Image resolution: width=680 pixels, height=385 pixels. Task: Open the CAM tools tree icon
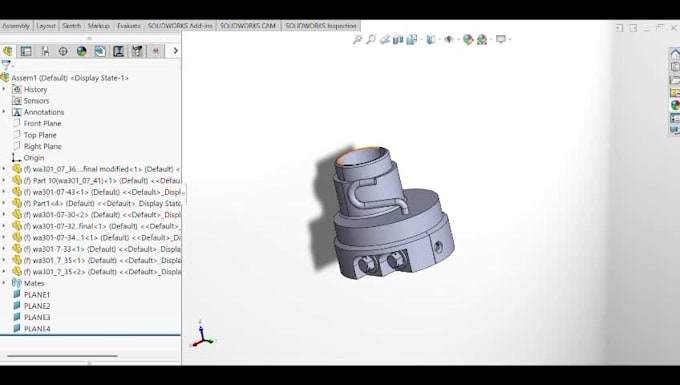(137, 51)
